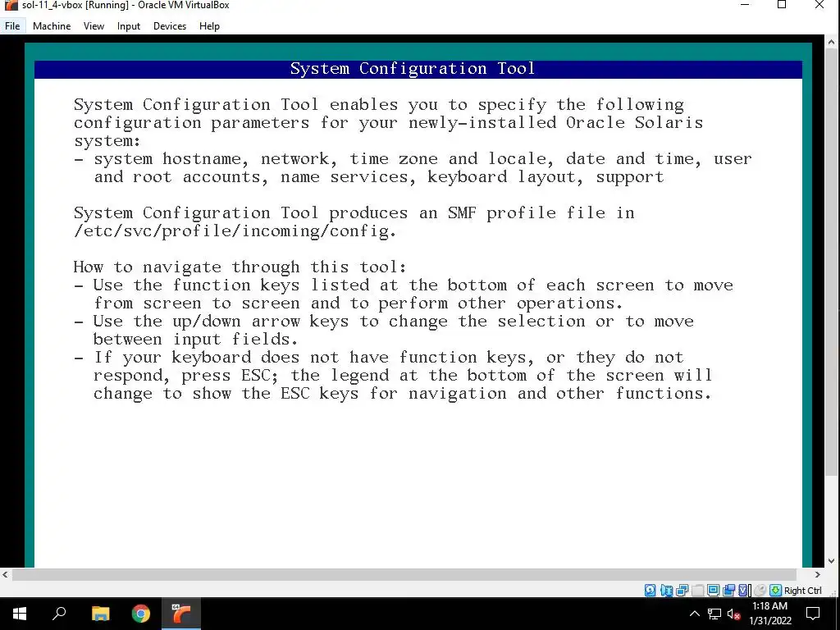
Task: Open the Machine menu
Action: tap(52, 25)
